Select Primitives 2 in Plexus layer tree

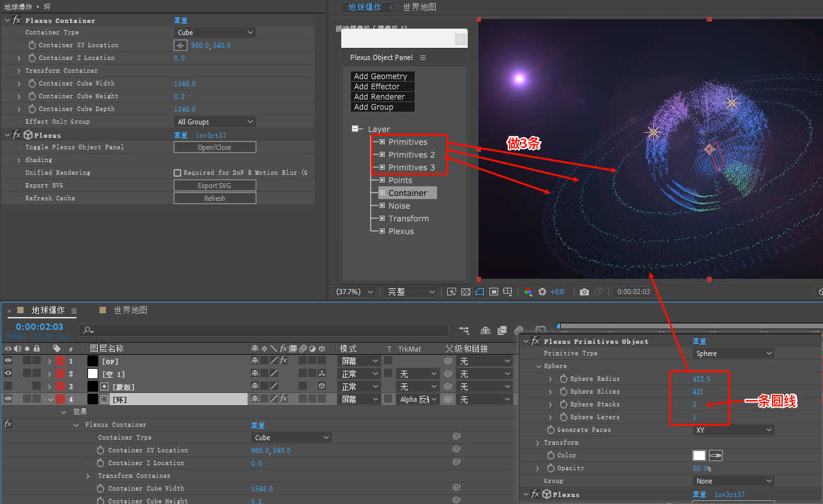(x=411, y=155)
